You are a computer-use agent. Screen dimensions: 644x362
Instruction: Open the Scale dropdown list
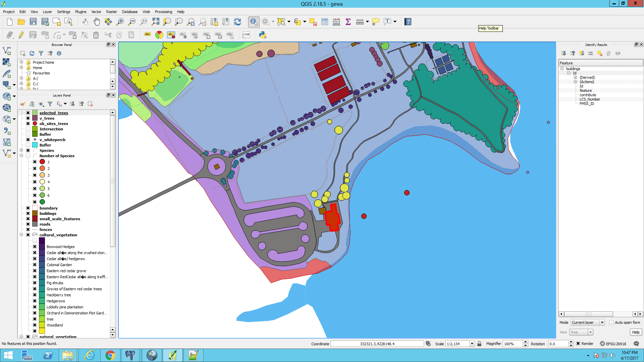pos(472,344)
